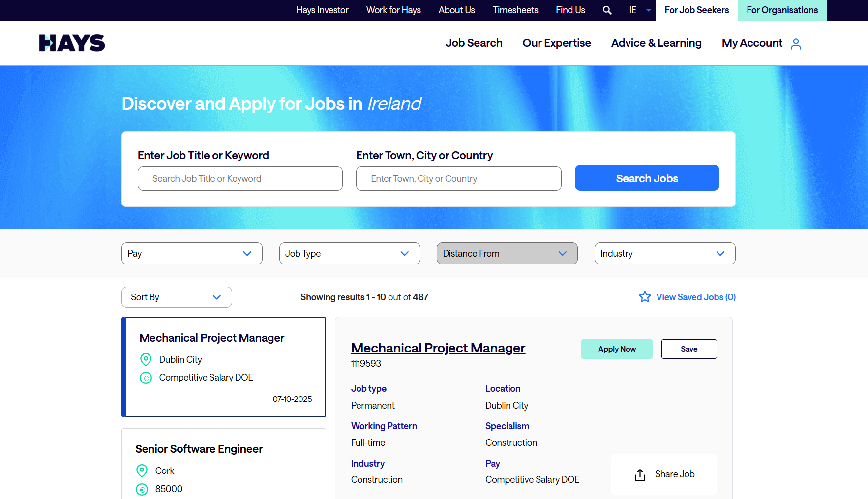Expand the Pay filter dropdown
Screen dimensions: 868x499
pyautogui.click(x=192, y=253)
